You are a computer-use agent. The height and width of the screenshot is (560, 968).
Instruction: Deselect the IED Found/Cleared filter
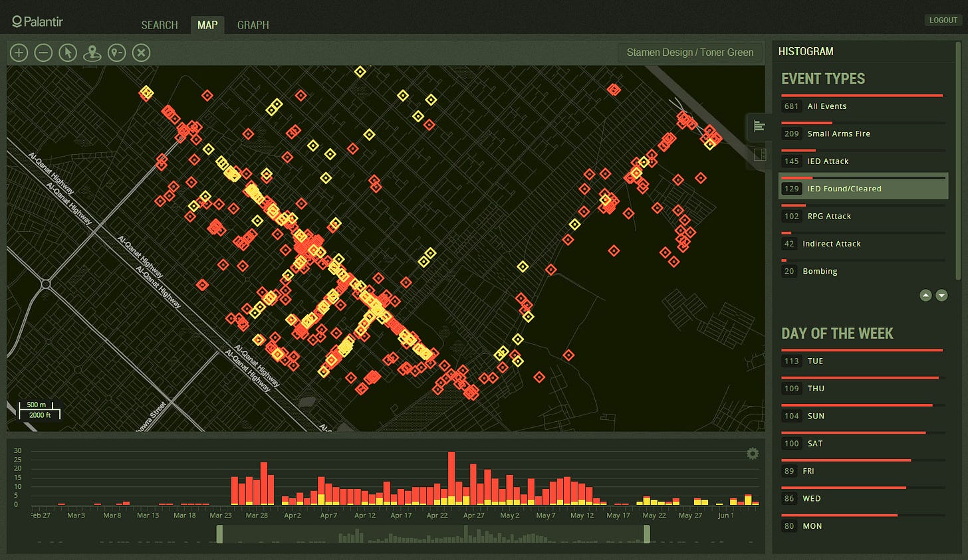863,188
